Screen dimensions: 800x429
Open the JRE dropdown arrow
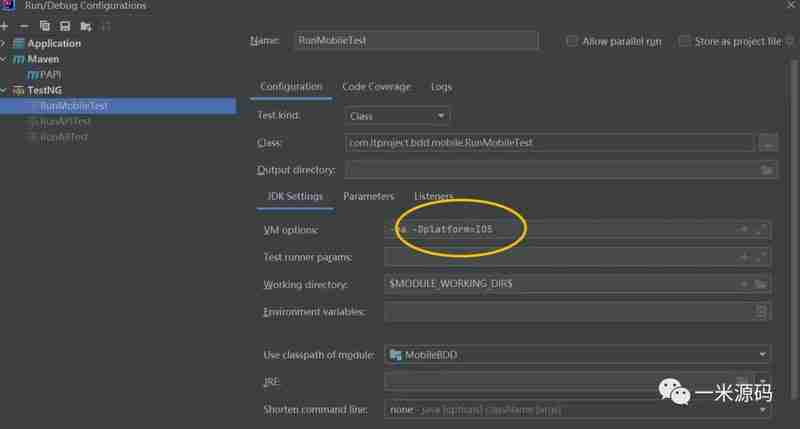pyautogui.click(x=762, y=382)
